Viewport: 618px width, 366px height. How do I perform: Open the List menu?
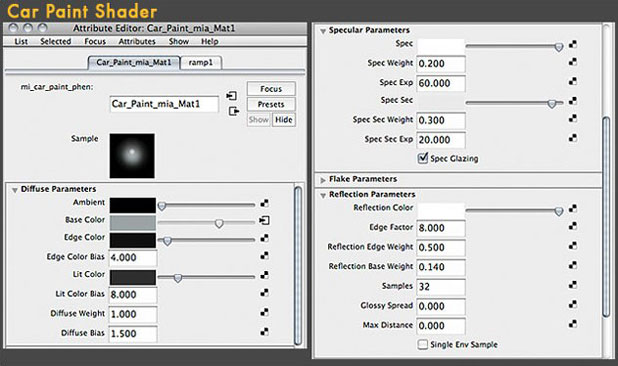[21, 41]
